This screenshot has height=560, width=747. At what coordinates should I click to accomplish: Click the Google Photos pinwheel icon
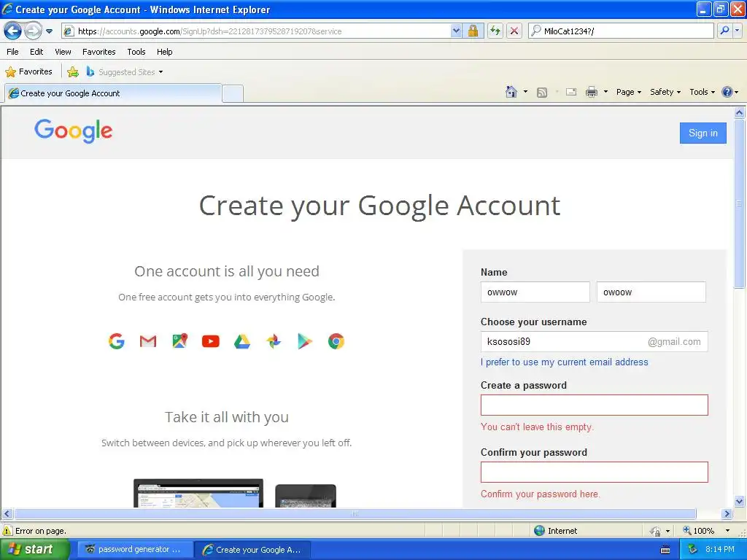pyautogui.click(x=274, y=341)
